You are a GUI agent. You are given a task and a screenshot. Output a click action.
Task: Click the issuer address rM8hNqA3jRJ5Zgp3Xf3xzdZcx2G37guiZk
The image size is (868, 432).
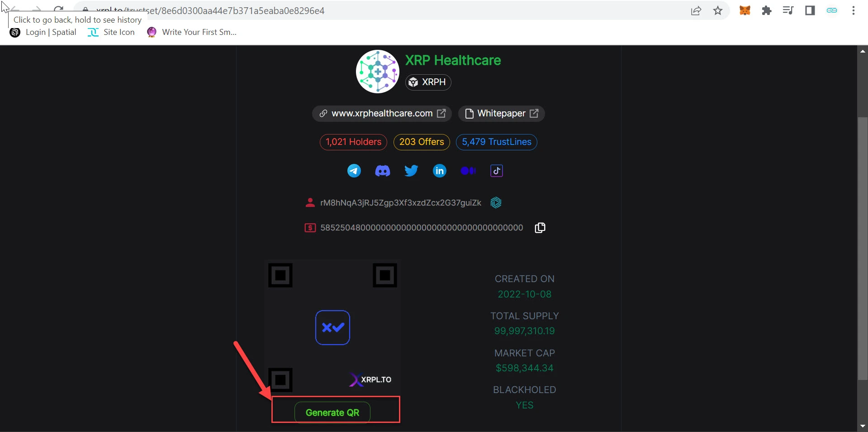point(401,203)
